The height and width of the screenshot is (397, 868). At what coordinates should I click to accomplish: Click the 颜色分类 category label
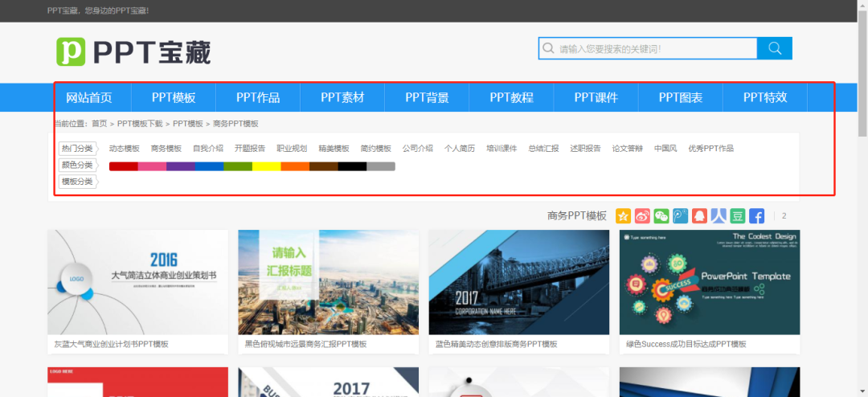pyautogui.click(x=77, y=165)
